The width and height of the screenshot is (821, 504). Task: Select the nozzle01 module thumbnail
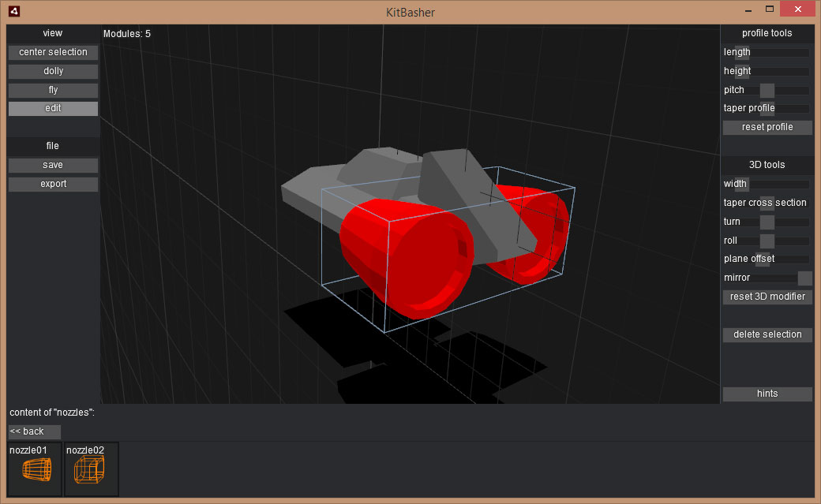coord(35,469)
